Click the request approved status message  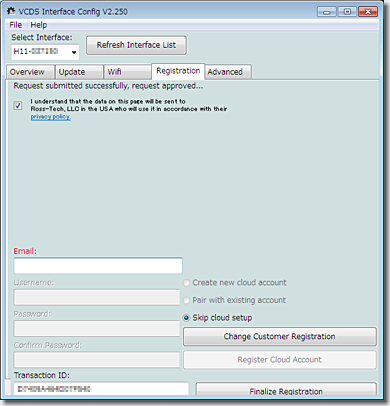pos(108,86)
